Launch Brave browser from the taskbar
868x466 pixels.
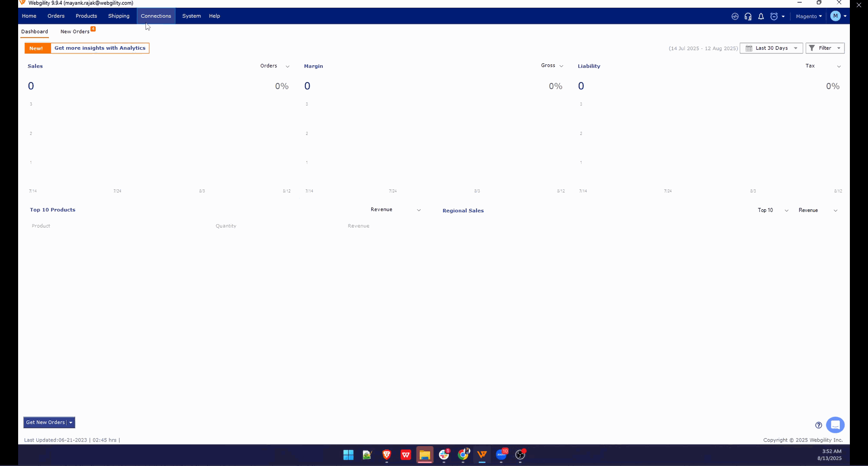[x=387, y=455]
